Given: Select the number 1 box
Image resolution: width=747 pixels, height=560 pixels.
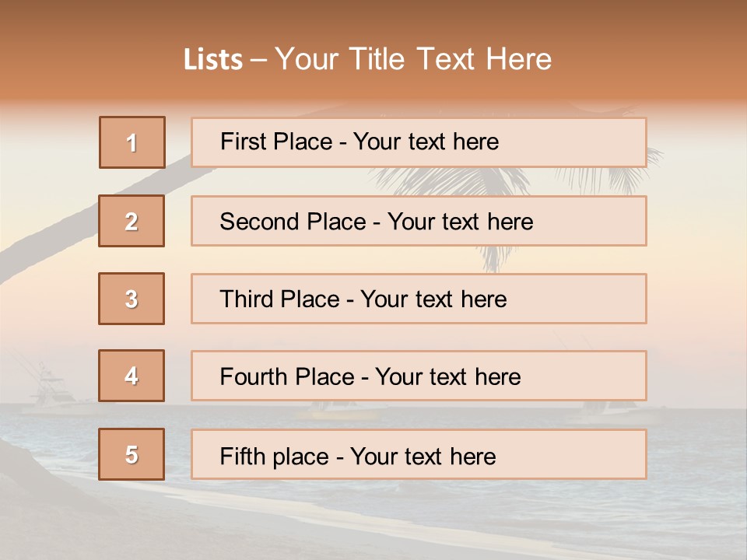Looking at the screenshot, I should click(x=132, y=142).
